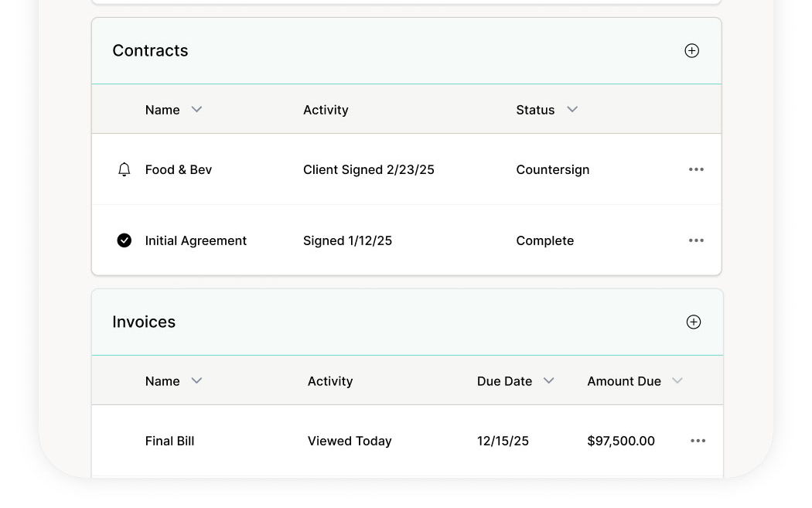Select the $97,500.00 amount due cell
This screenshot has height=508, width=812.
(620, 441)
